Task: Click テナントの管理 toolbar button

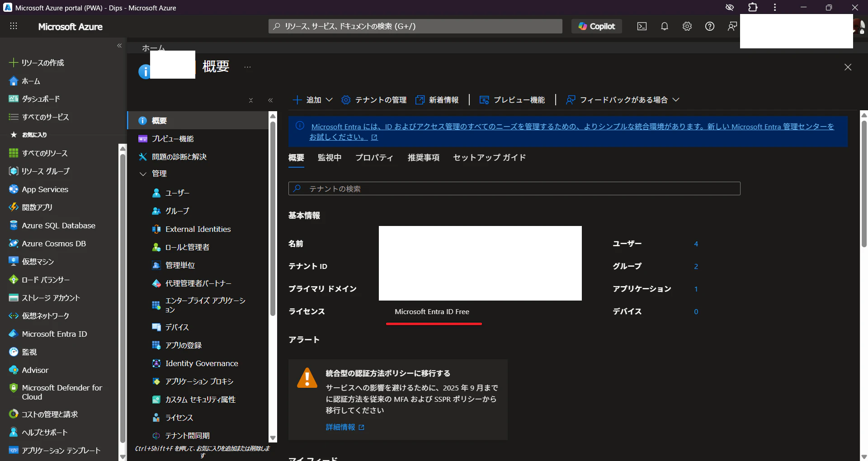Action: point(374,100)
